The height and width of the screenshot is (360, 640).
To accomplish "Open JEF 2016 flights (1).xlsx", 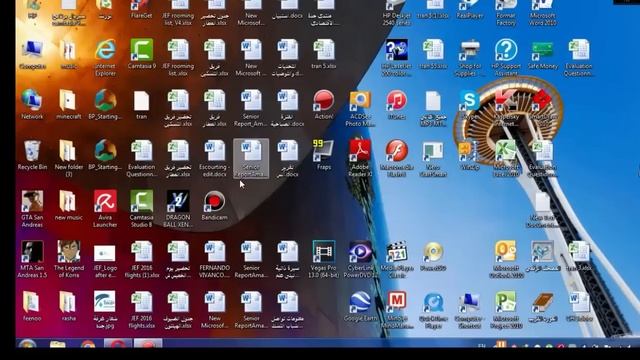I will pyautogui.click(x=142, y=260).
